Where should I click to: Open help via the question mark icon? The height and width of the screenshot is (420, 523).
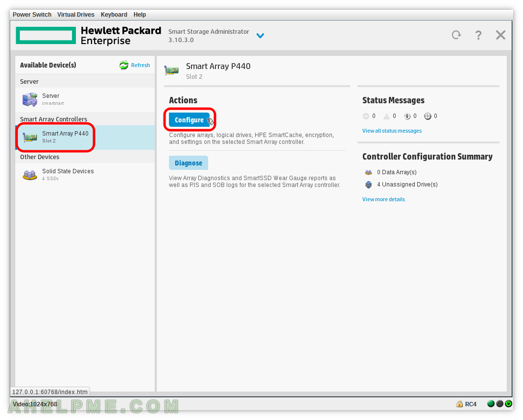(x=478, y=35)
